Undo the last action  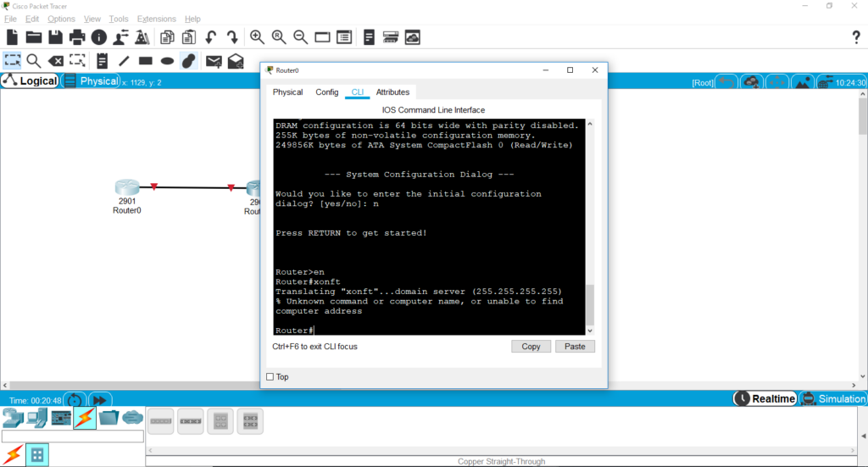[210, 37]
